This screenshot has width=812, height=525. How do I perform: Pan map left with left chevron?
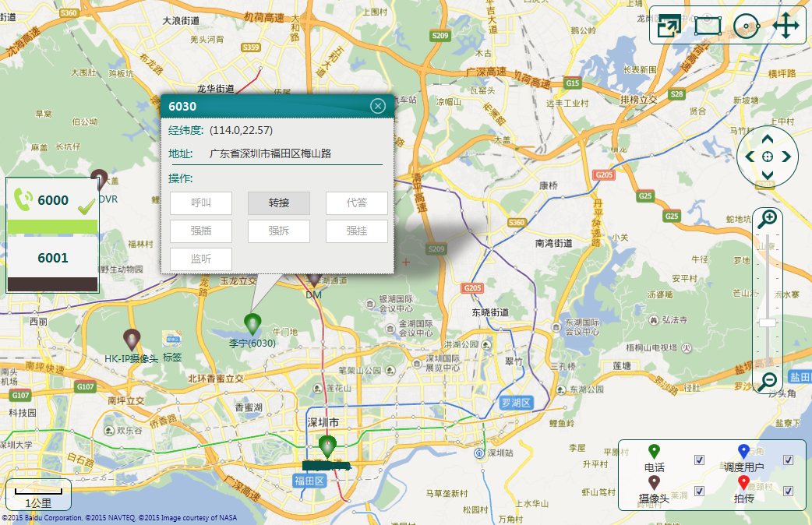[x=750, y=157]
